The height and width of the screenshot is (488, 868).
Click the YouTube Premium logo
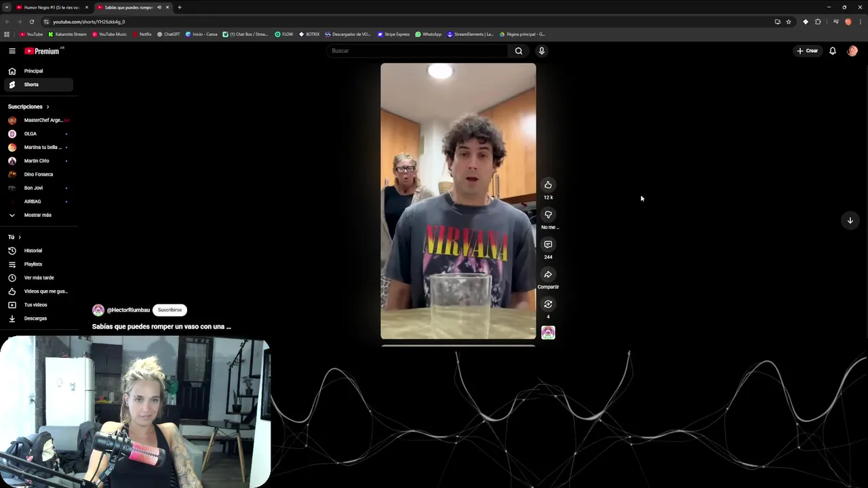pos(42,51)
